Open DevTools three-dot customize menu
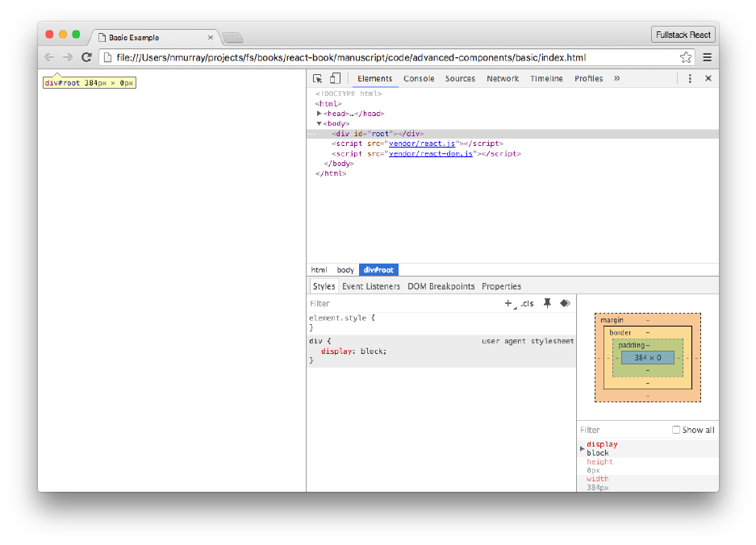The width and height of the screenshot is (756, 545). 690,78
